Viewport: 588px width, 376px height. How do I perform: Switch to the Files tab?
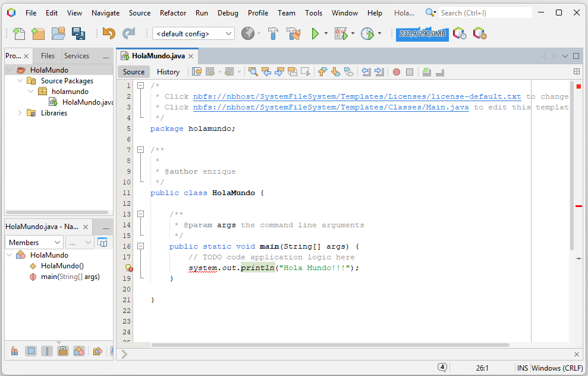coord(48,55)
